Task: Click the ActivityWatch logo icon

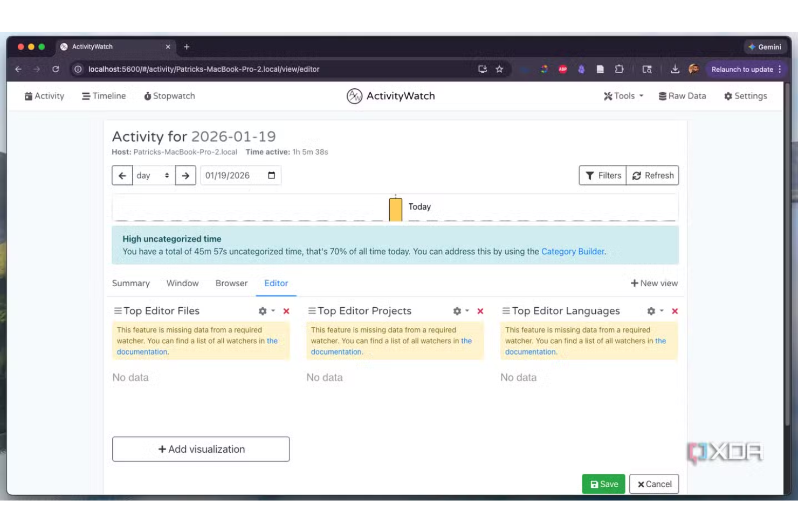Action: click(354, 96)
